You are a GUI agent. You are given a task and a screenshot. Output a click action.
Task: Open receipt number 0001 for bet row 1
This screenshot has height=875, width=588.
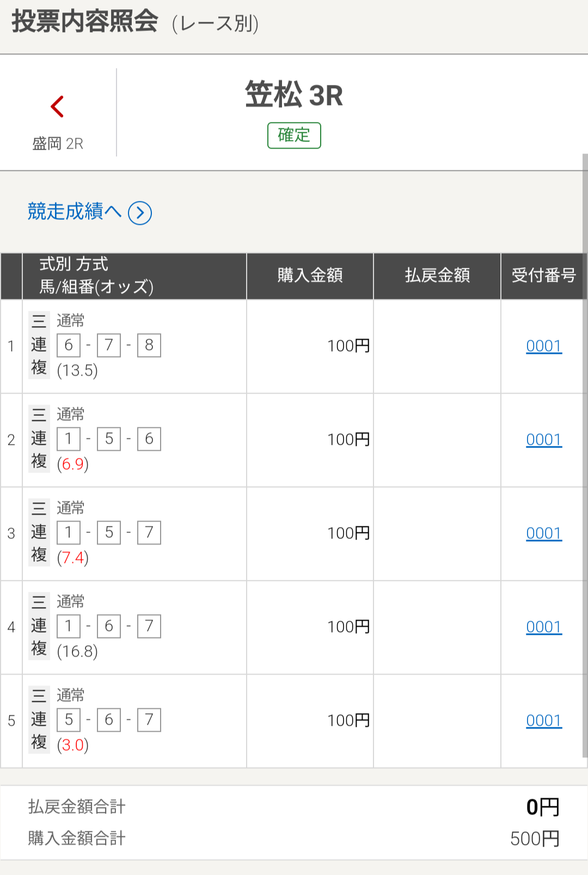click(x=543, y=346)
